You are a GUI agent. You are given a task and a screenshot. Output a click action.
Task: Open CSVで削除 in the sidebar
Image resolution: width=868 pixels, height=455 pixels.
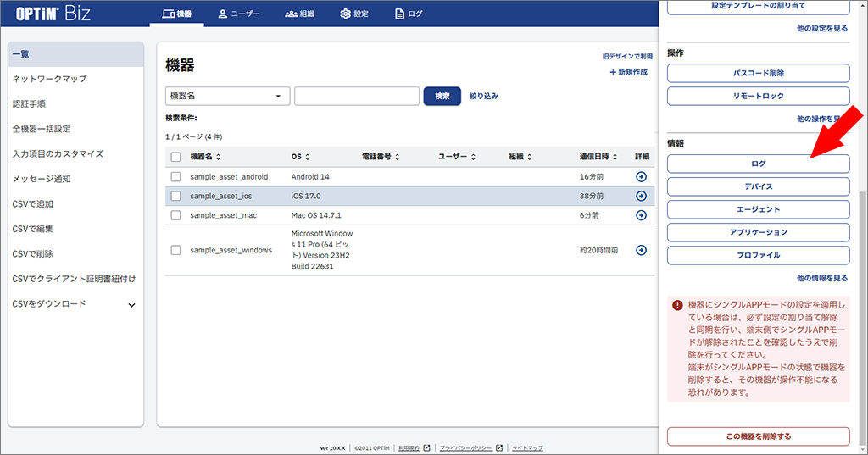(33, 253)
